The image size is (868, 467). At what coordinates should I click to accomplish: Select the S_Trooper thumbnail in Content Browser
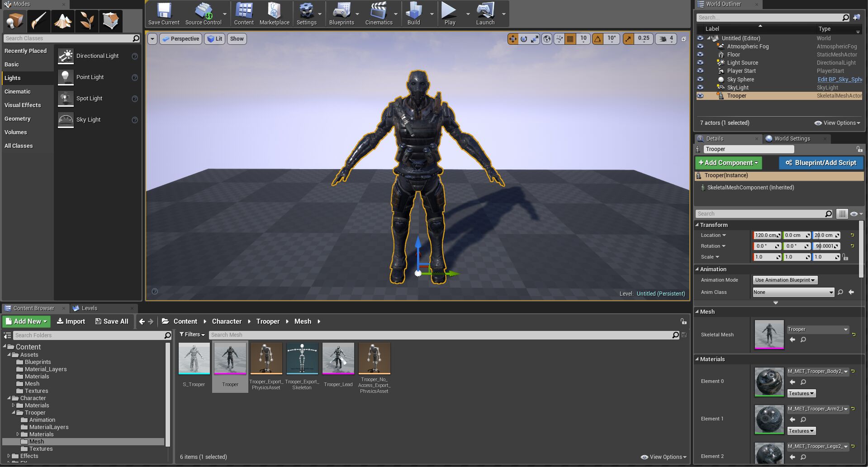pos(194,359)
